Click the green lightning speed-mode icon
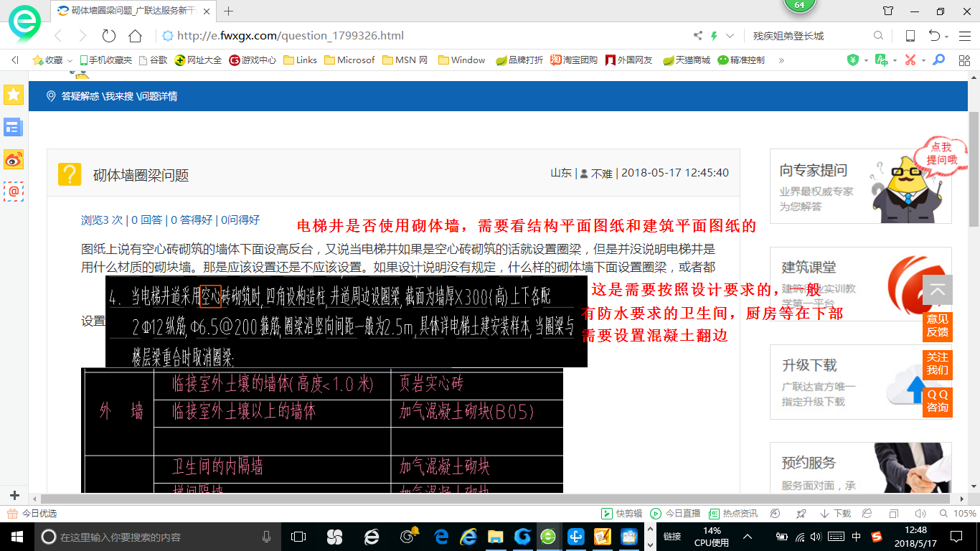Viewport: 980px width, 551px height. click(714, 36)
